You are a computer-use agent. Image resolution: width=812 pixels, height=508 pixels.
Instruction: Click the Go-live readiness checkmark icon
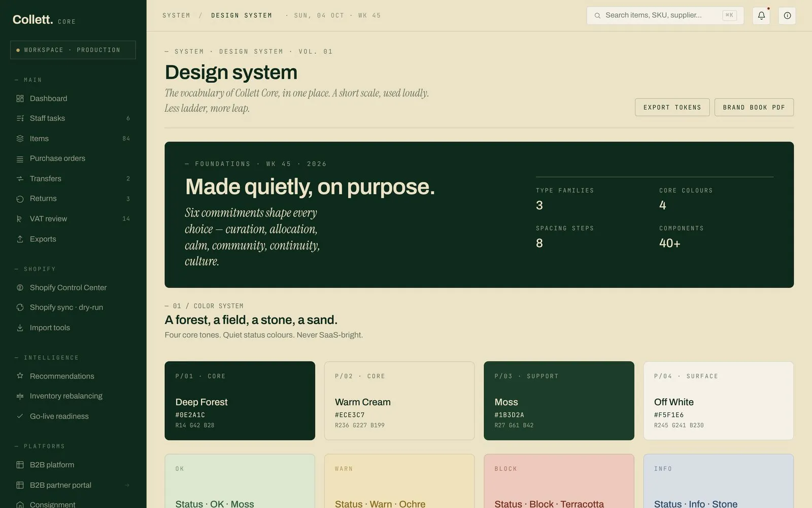coord(20,416)
